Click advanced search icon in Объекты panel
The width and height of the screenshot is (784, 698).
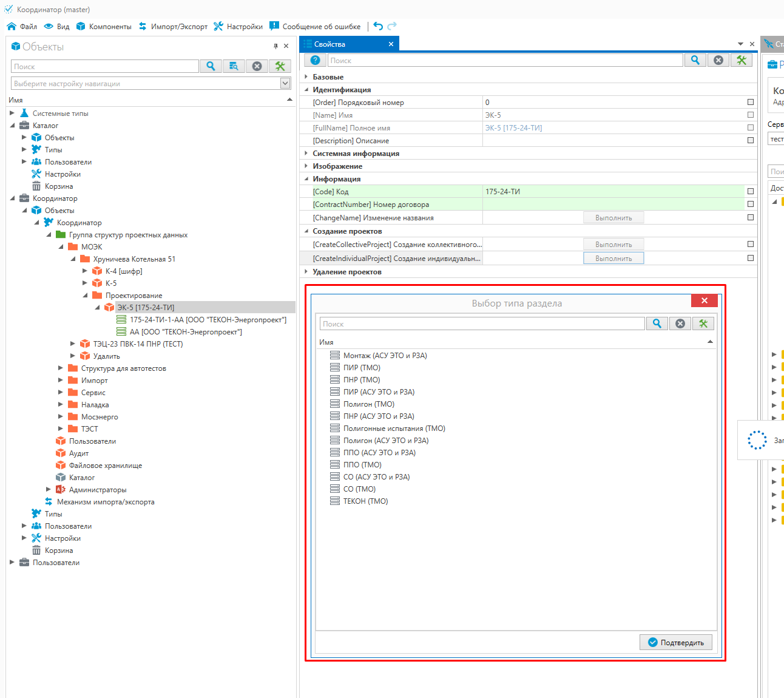coord(234,66)
